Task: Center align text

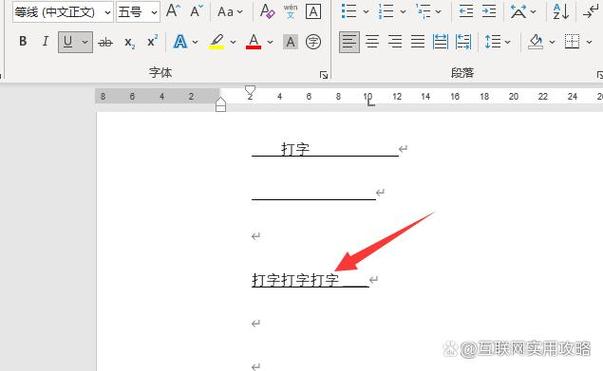Action: coord(372,42)
